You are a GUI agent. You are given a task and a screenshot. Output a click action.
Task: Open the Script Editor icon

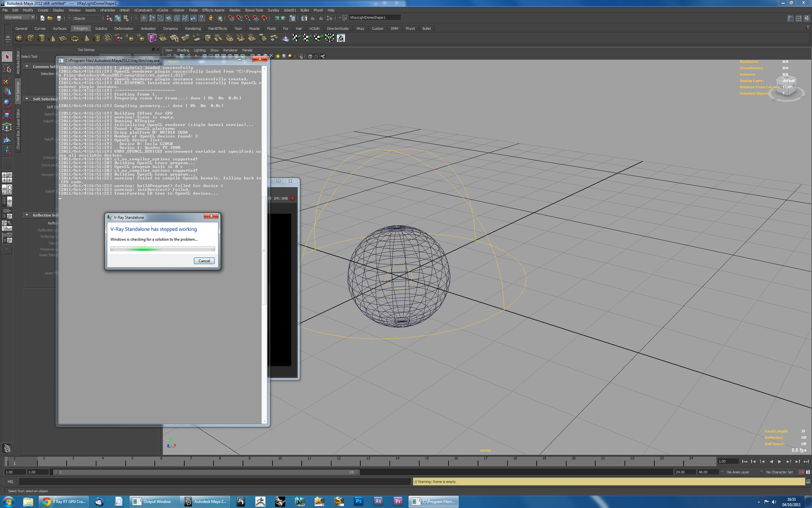(x=808, y=481)
